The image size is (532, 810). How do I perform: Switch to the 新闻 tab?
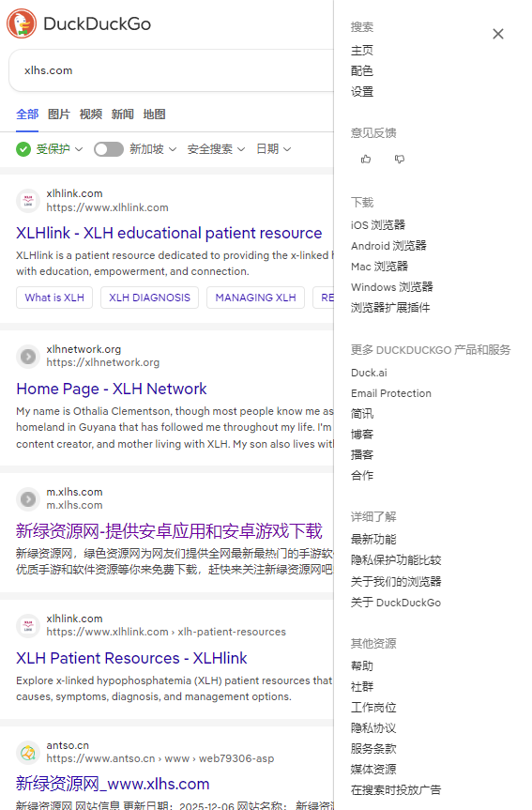click(122, 115)
